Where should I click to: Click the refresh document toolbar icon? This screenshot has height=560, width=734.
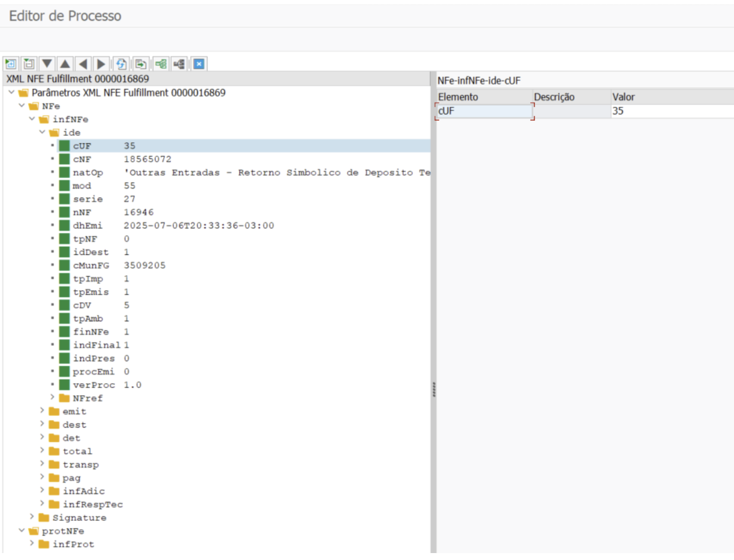(x=121, y=64)
